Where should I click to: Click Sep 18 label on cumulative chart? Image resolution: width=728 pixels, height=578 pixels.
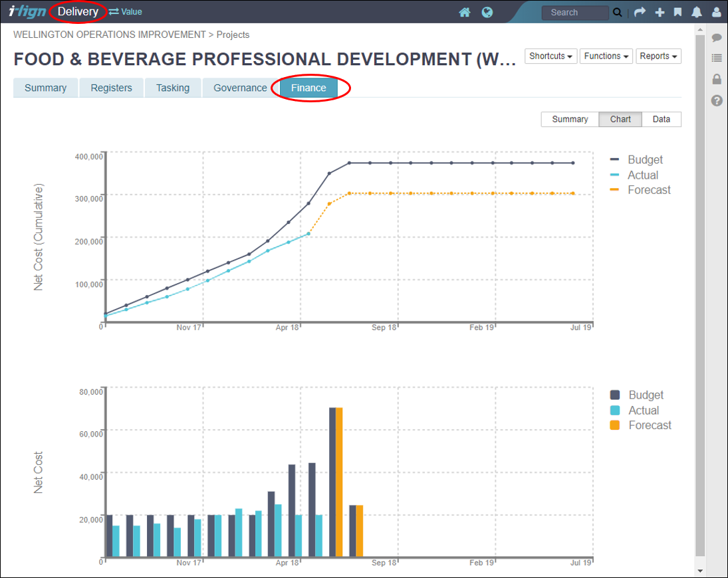[x=384, y=328]
